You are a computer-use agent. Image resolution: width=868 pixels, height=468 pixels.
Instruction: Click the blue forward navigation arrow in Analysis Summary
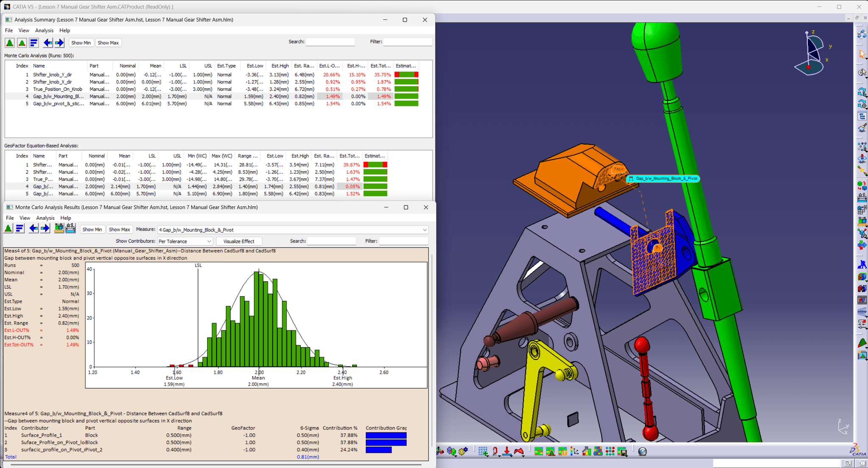click(59, 42)
